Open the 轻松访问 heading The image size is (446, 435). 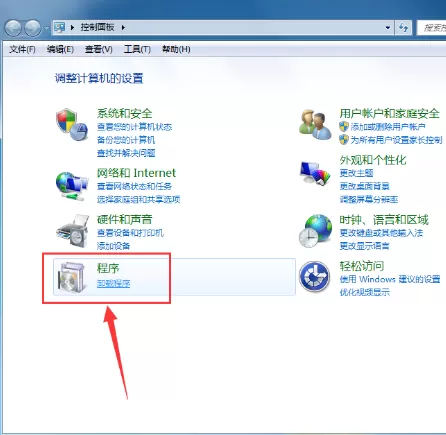pyautogui.click(x=362, y=266)
